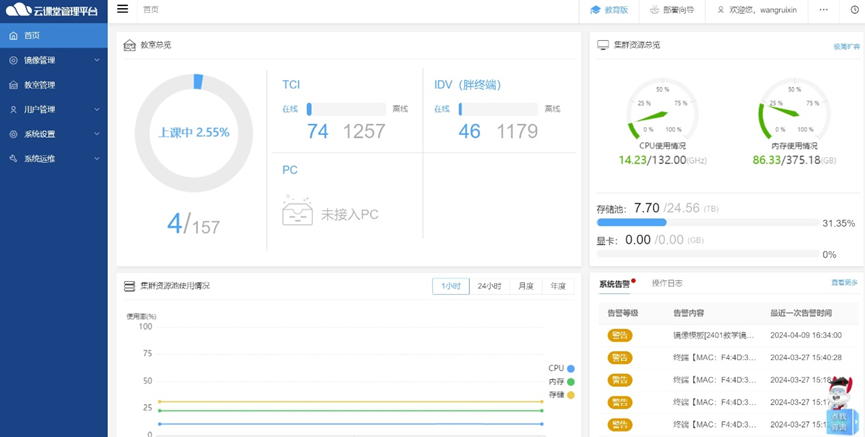865x437 pixels.
Task: Open the three-dots more options menu
Action: coord(823,10)
